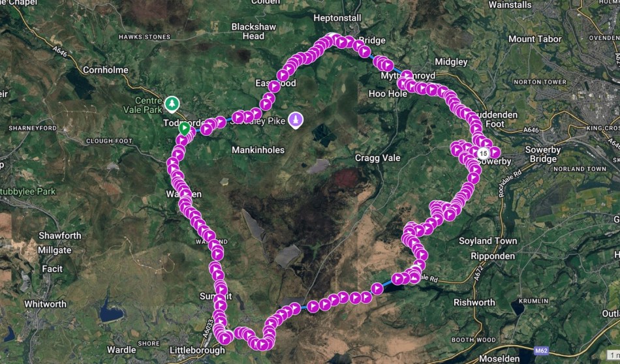Choose the Cornholme village label
This screenshot has height=364, width=620.
[106, 70]
